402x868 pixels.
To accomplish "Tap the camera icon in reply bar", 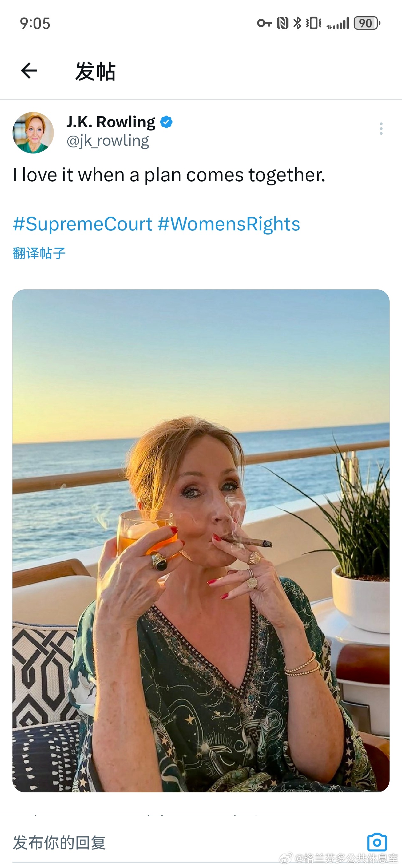I will [x=377, y=843].
